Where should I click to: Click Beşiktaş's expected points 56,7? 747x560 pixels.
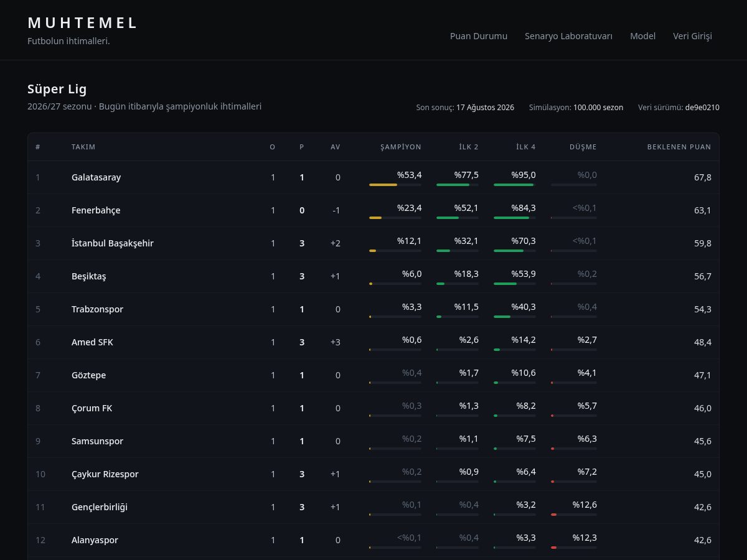(x=703, y=276)
